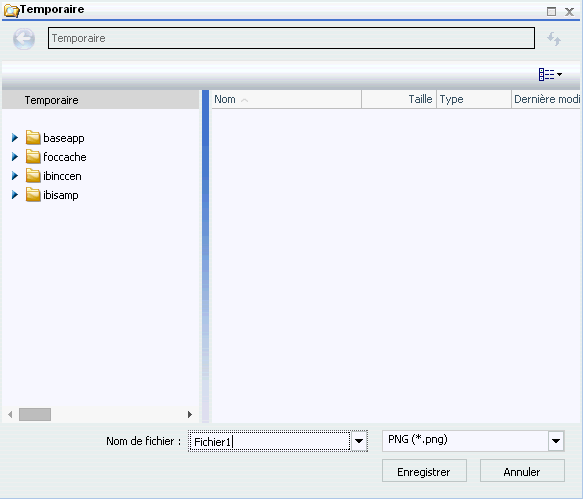Click the Temporaire path address field
The width and height of the screenshot is (583, 499).
[292, 38]
